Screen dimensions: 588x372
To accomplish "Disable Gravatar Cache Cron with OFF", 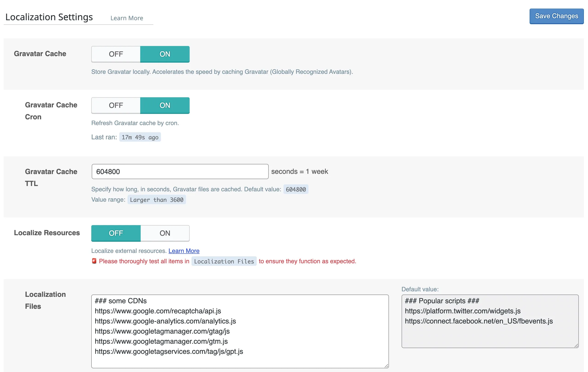I will coord(116,105).
